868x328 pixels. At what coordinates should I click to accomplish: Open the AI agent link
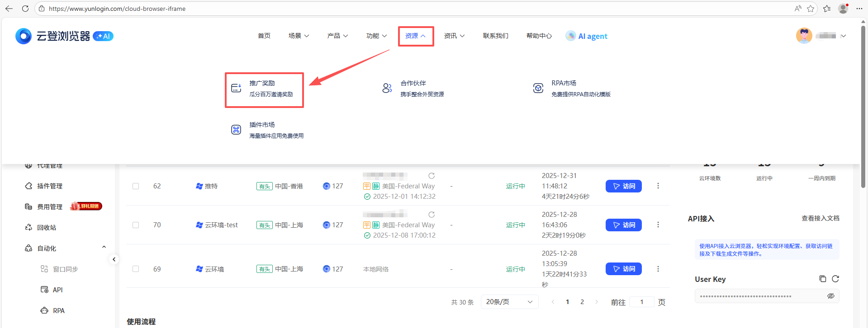click(x=587, y=36)
